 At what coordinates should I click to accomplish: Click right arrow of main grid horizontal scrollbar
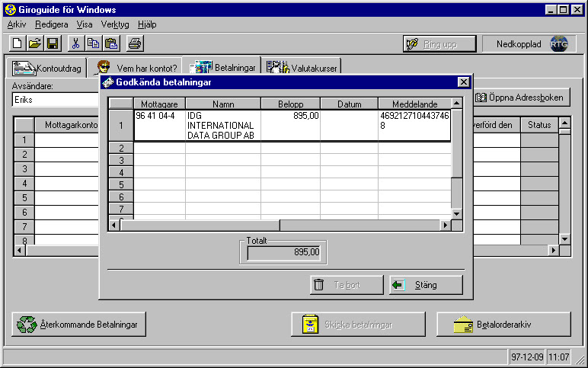[x=554, y=250]
